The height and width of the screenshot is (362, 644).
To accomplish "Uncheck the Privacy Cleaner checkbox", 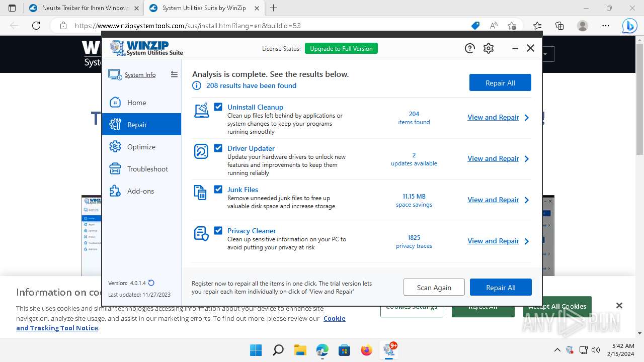I will click(218, 230).
